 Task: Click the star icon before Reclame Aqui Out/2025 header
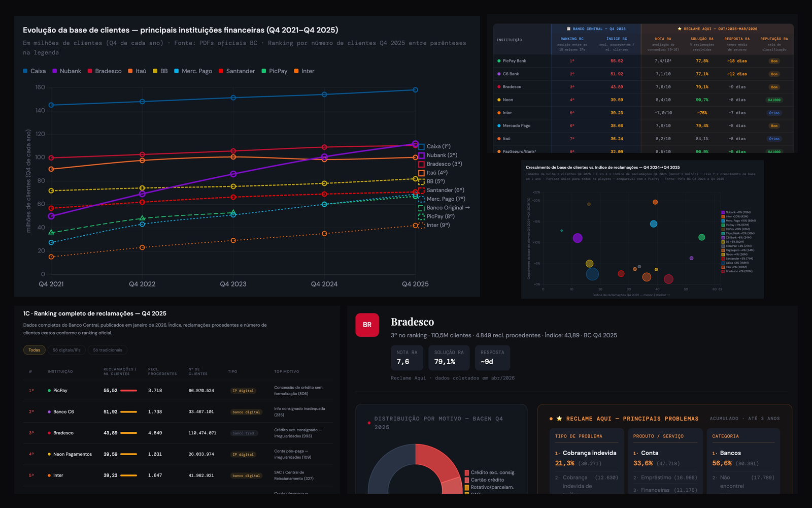pos(680,29)
